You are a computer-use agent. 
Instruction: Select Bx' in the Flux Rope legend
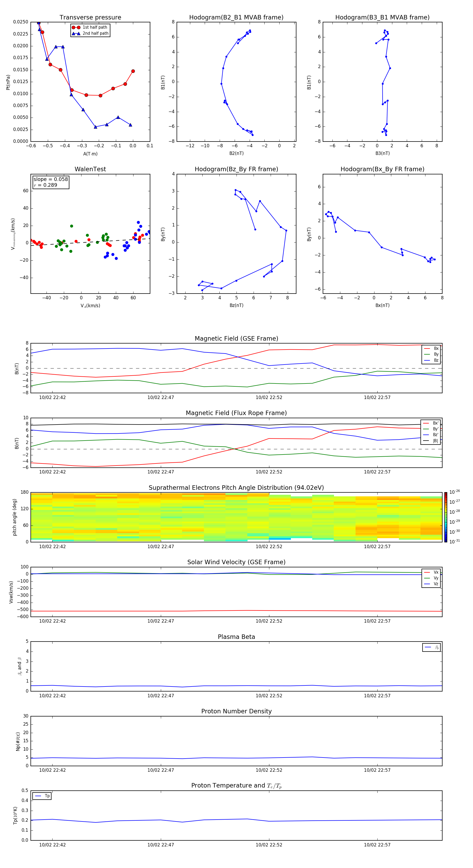point(431,423)
